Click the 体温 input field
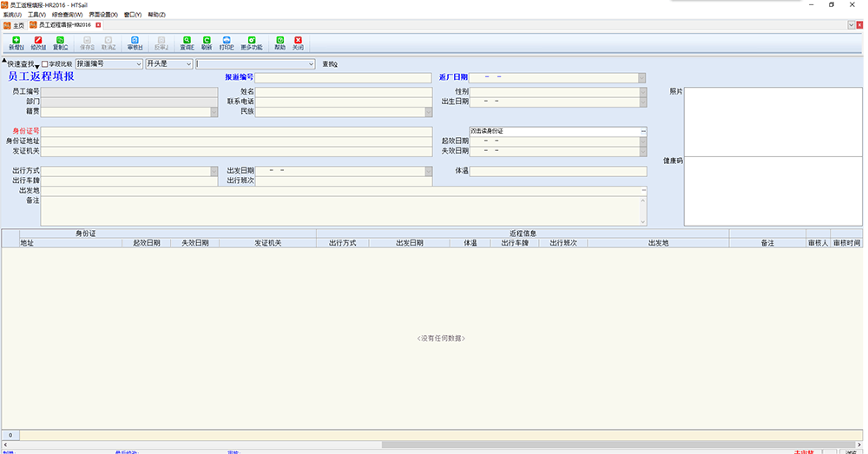This screenshot has width=868, height=454. 557,172
